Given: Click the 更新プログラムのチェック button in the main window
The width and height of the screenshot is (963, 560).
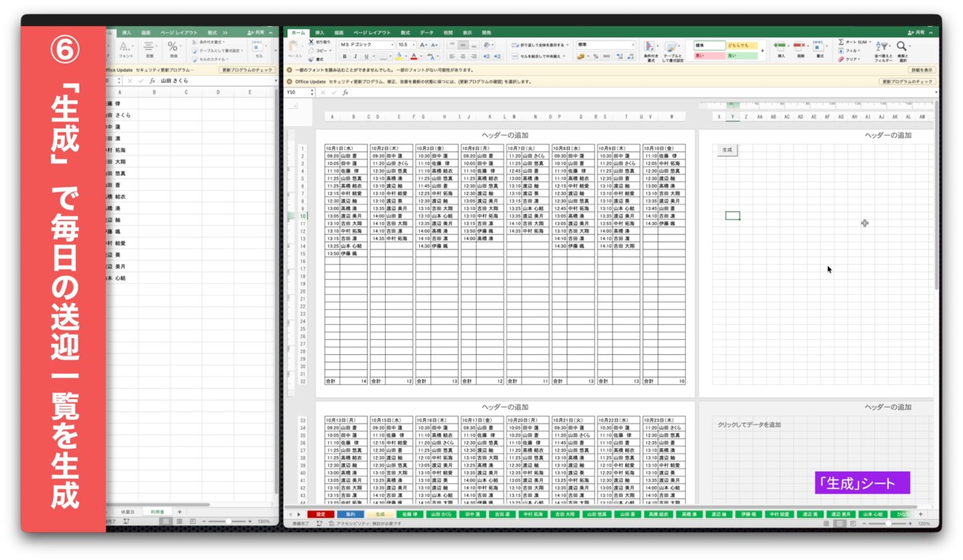Looking at the screenshot, I should point(908,81).
